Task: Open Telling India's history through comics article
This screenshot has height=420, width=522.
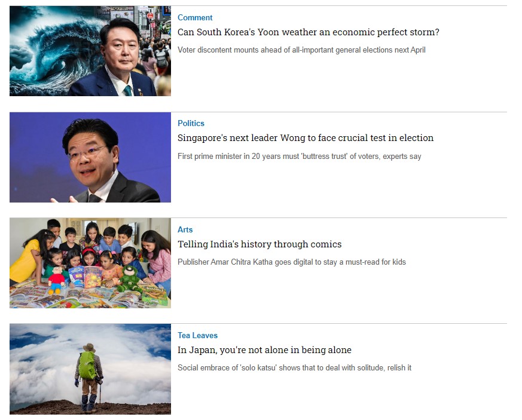Action: pyautogui.click(x=260, y=244)
